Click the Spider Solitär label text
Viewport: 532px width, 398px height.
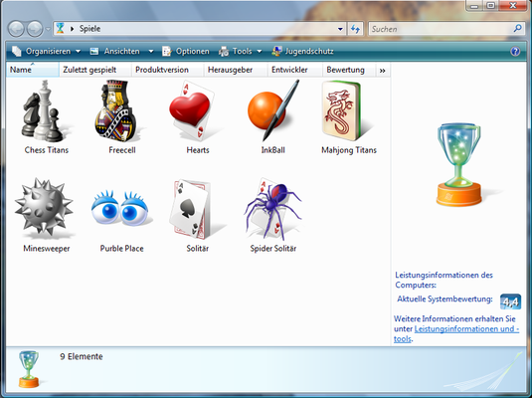click(x=273, y=248)
